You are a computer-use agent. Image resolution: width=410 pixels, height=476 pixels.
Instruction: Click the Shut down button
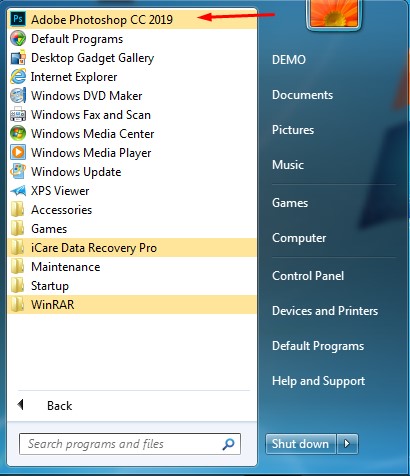[300, 444]
